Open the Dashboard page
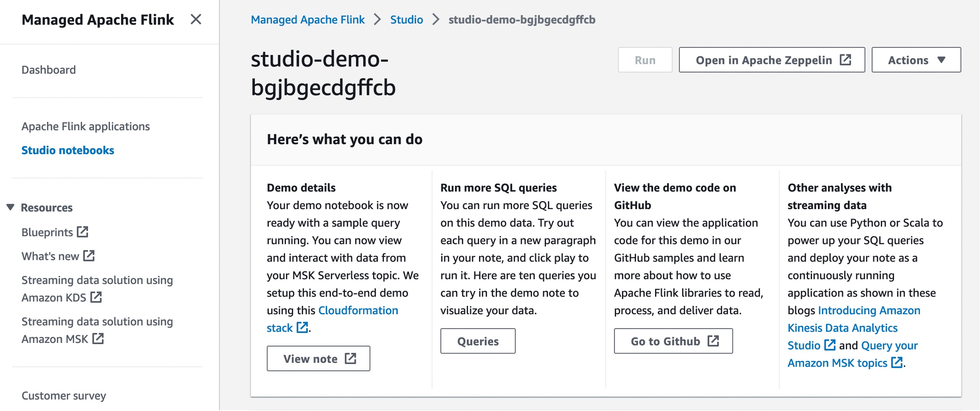This screenshot has width=980, height=411. 49,70
